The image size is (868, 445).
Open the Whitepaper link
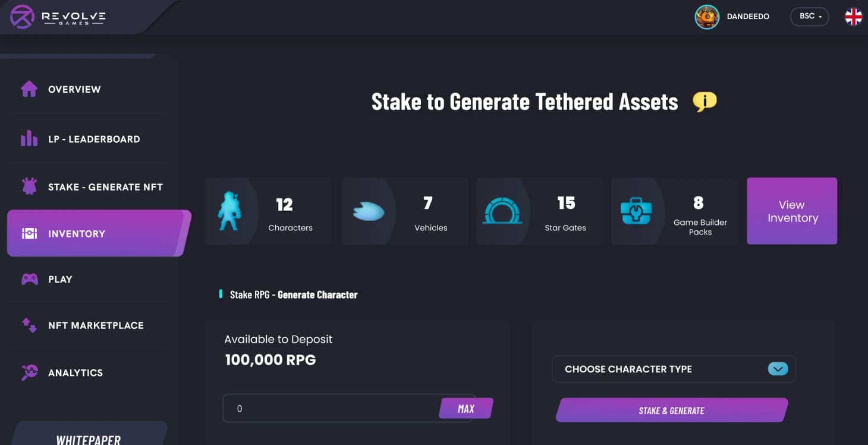89,440
